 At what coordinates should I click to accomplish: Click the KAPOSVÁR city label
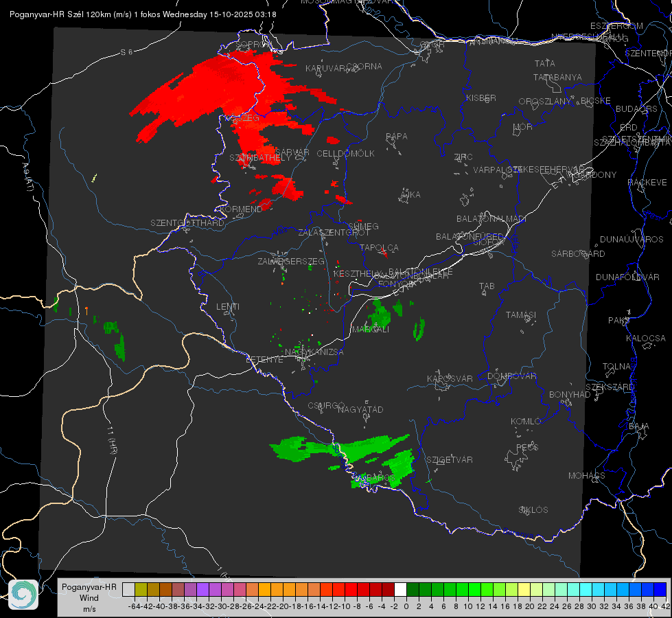point(450,379)
